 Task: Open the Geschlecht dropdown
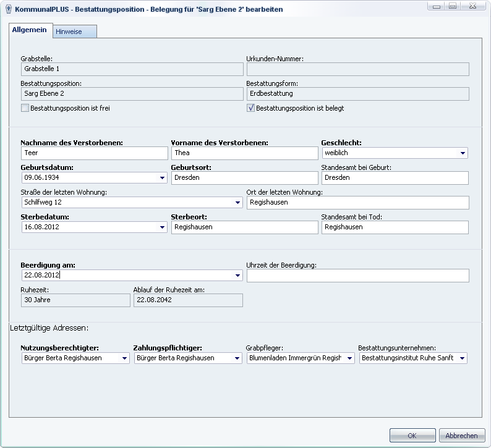(462, 153)
